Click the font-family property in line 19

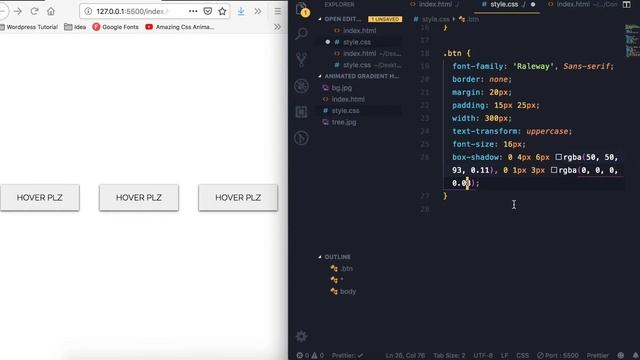pyautogui.click(x=478, y=66)
